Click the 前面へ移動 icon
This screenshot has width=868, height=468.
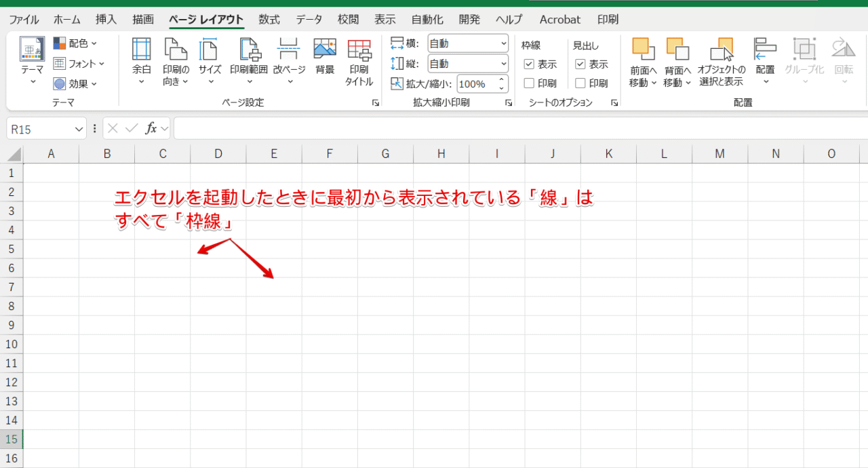[642, 61]
